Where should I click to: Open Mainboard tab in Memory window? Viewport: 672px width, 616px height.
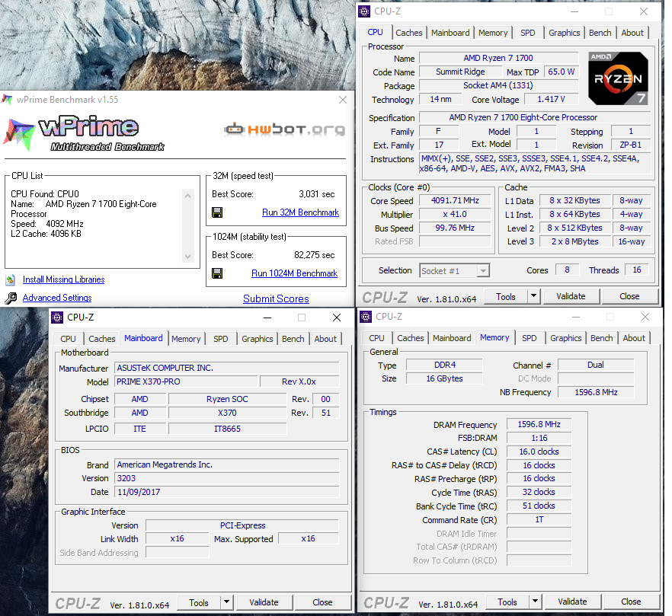coord(452,337)
